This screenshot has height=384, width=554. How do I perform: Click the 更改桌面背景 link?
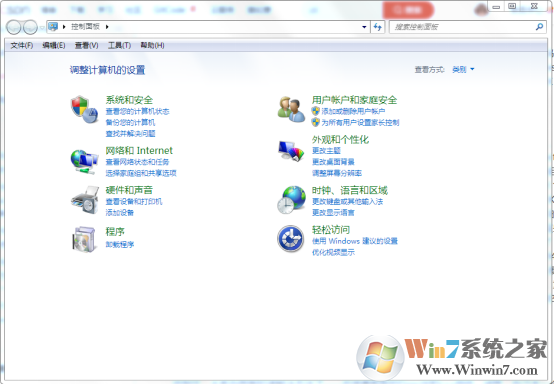pyautogui.click(x=333, y=162)
